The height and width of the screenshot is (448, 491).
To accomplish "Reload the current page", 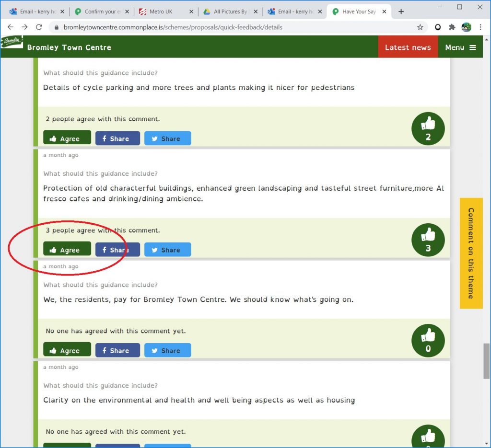I will (39, 27).
